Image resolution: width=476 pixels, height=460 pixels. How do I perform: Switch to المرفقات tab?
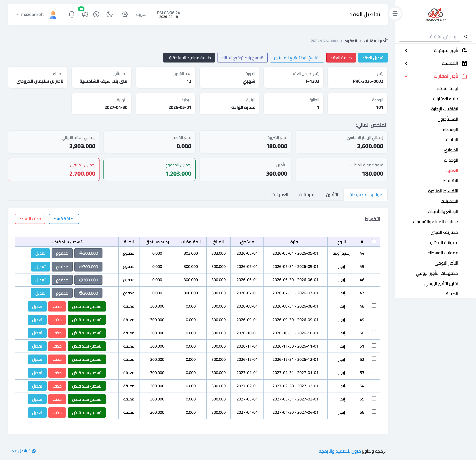(307, 195)
